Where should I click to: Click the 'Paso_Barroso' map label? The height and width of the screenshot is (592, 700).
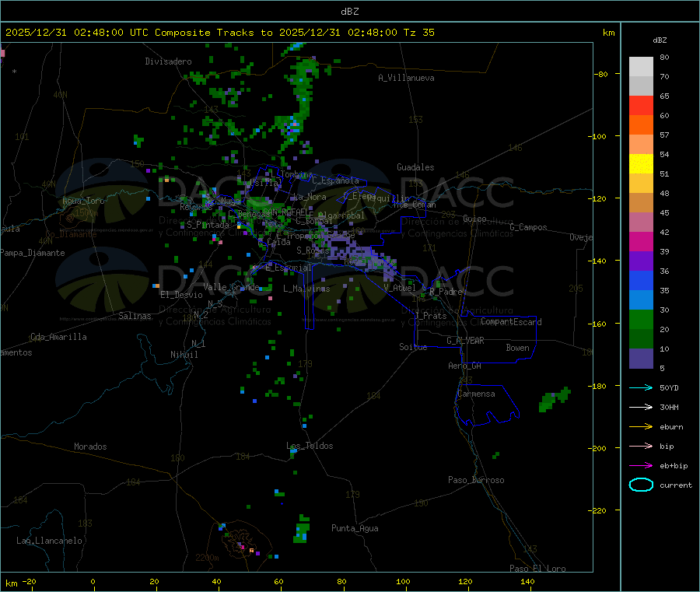point(476,480)
